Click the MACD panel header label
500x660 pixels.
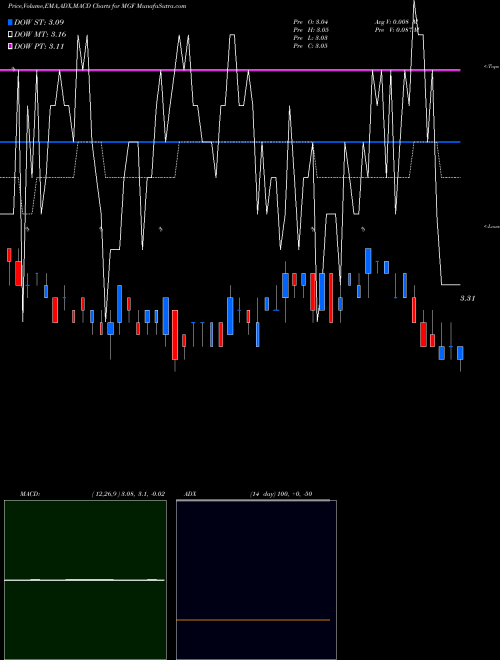click(30, 494)
